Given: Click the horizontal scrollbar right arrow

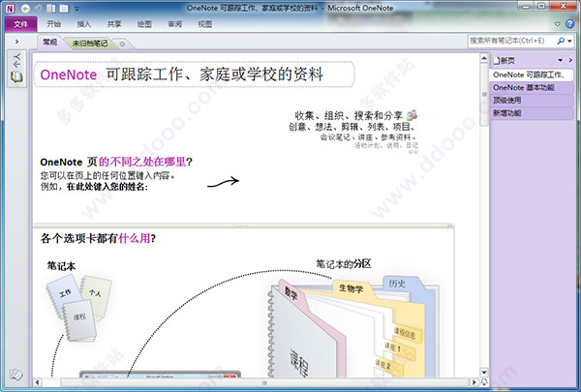Looking at the screenshot, I should [474, 382].
